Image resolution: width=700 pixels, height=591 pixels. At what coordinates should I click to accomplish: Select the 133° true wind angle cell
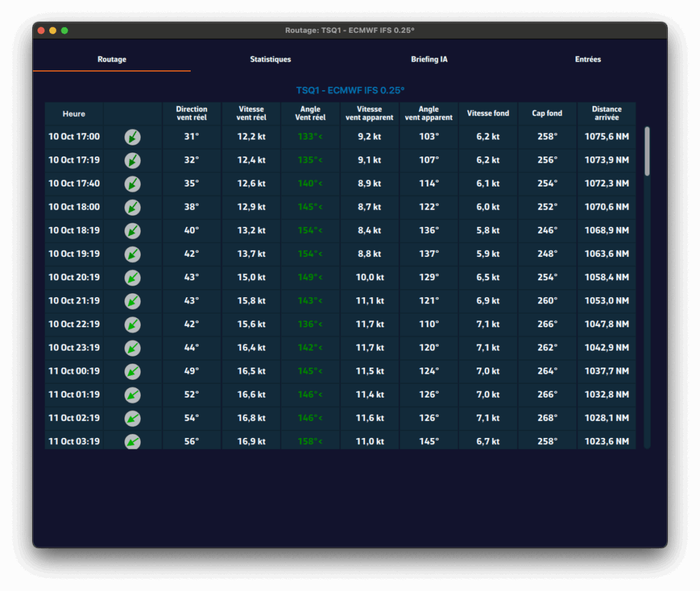click(x=310, y=137)
